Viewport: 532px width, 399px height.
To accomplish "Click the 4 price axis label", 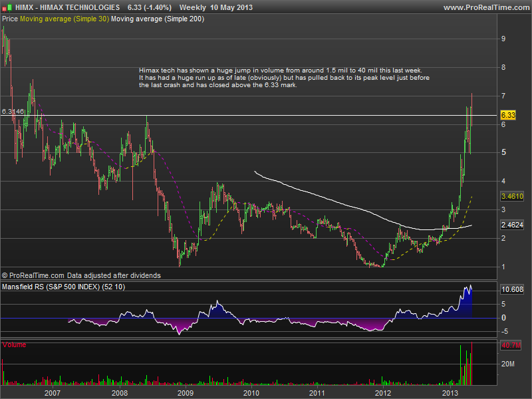I will coord(503,181).
